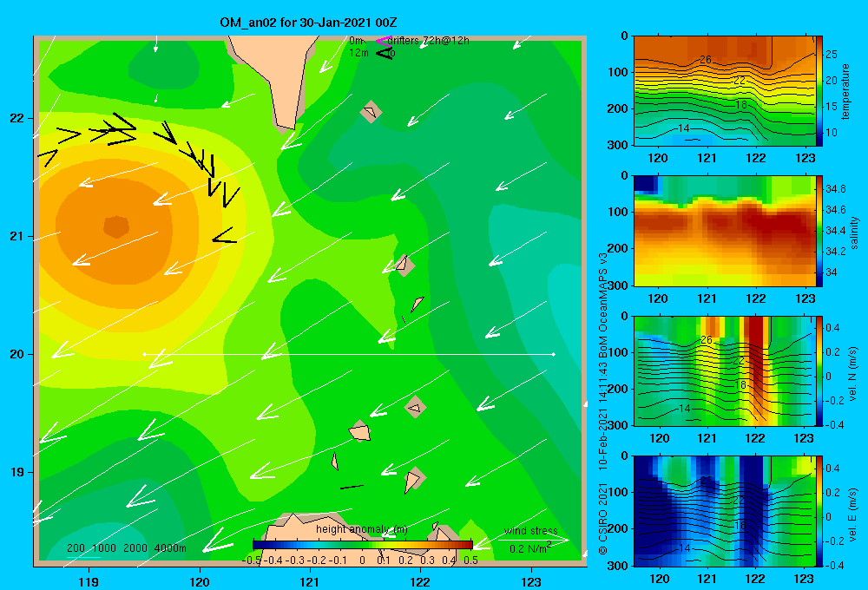
Task: Open the temperature depth section panel
Action: pyautogui.click(x=724, y=91)
